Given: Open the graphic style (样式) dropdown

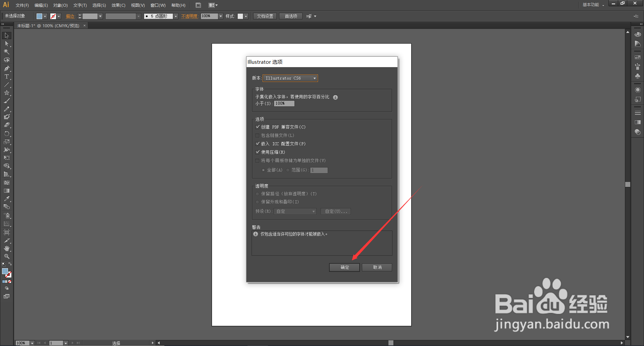Looking at the screenshot, I should tap(246, 16).
